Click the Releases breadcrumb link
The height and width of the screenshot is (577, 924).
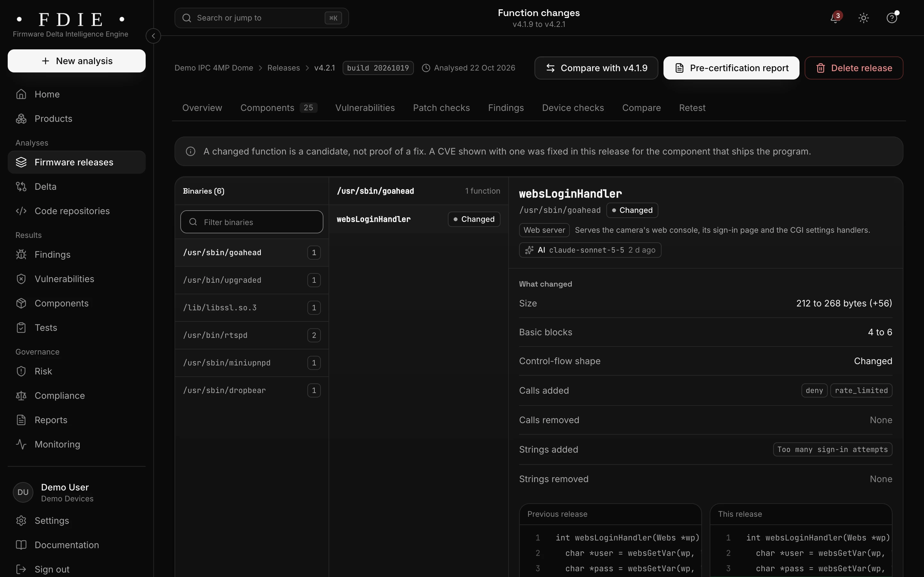[283, 68]
